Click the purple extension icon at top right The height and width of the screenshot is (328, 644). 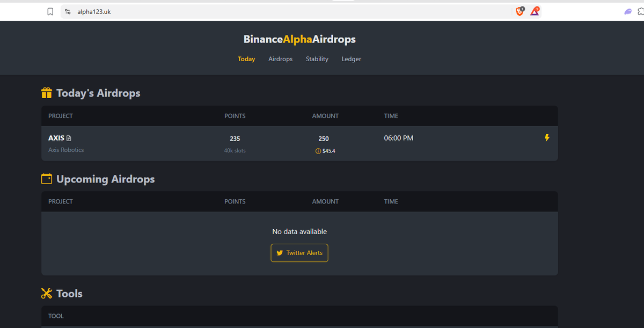pos(628,11)
